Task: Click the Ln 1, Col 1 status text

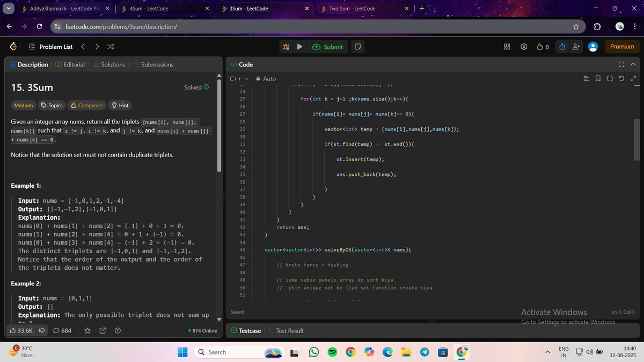Action: pyautogui.click(x=623, y=312)
